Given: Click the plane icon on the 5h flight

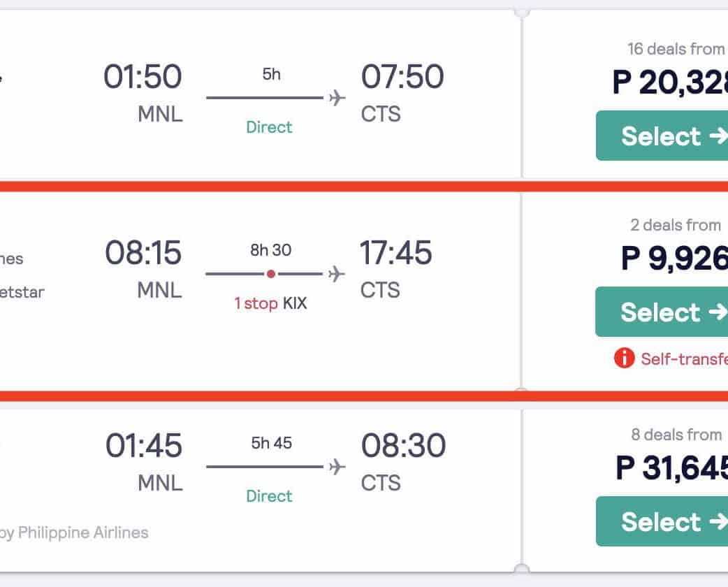Looking at the screenshot, I should click(x=337, y=98).
